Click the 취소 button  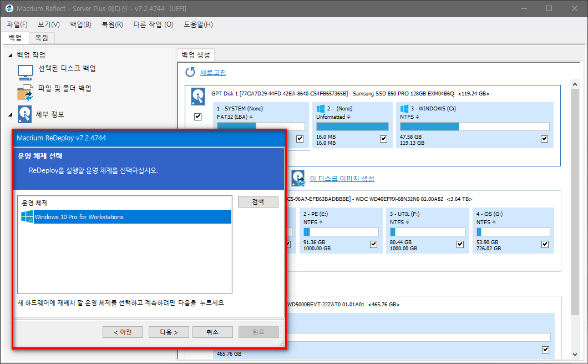point(212,332)
